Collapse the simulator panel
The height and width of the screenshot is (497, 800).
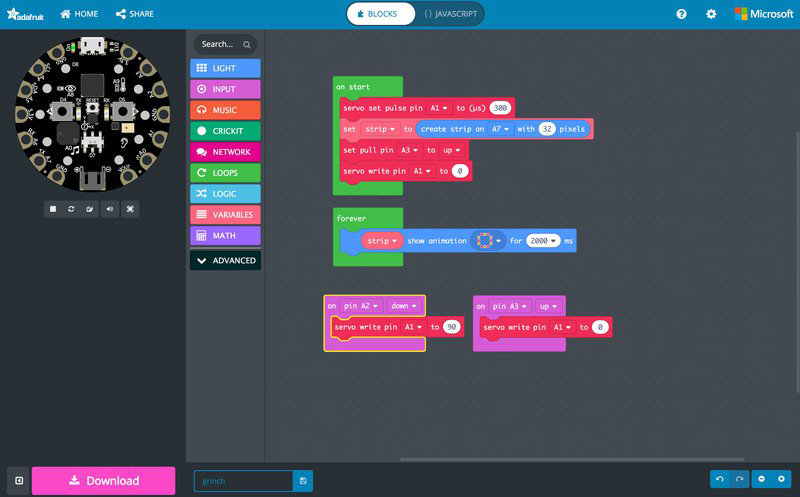18,481
